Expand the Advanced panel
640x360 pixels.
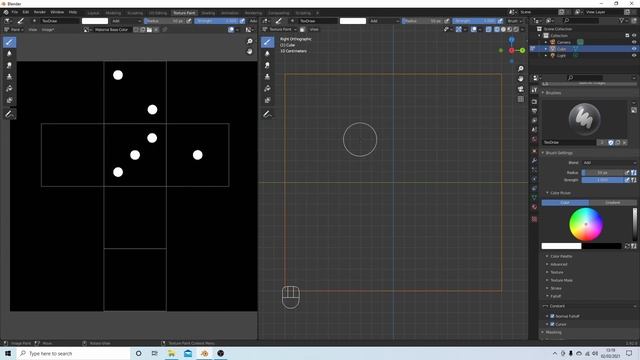tap(558, 264)
